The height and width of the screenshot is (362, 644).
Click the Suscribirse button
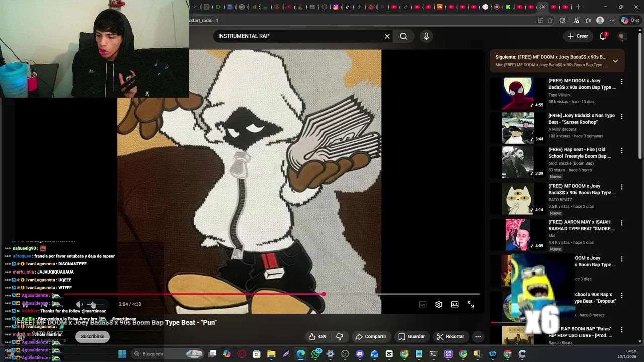coord(93,337)
